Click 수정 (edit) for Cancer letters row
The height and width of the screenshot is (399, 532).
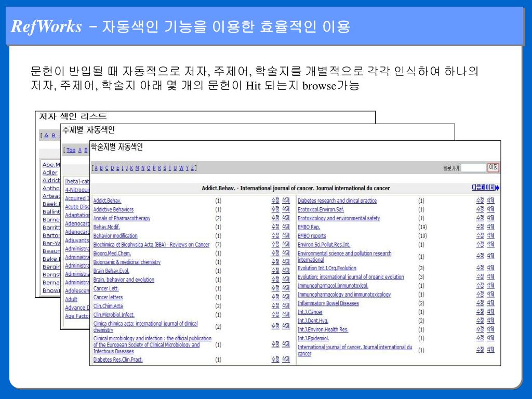[275, 297]
